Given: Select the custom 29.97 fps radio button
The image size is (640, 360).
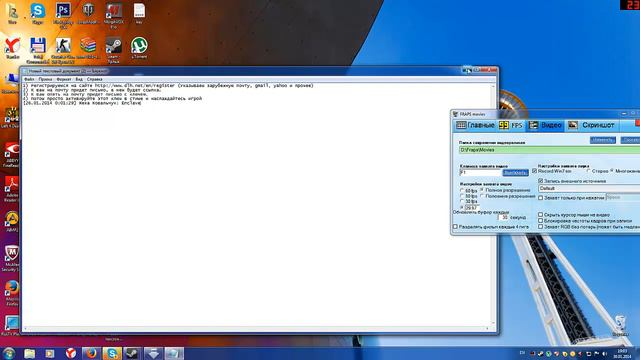Looking at the screenshot, I should click(462, 207).
